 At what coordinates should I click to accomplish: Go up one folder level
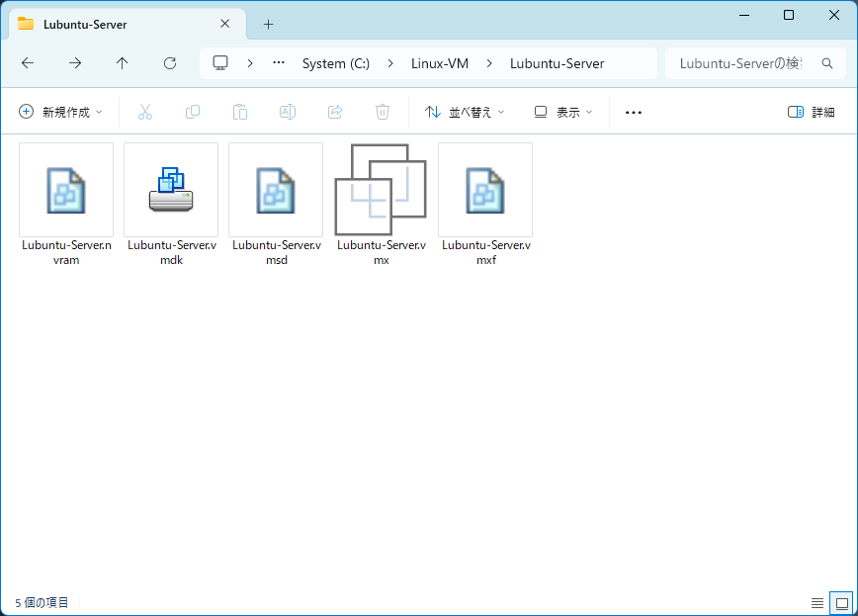(122, 62)
